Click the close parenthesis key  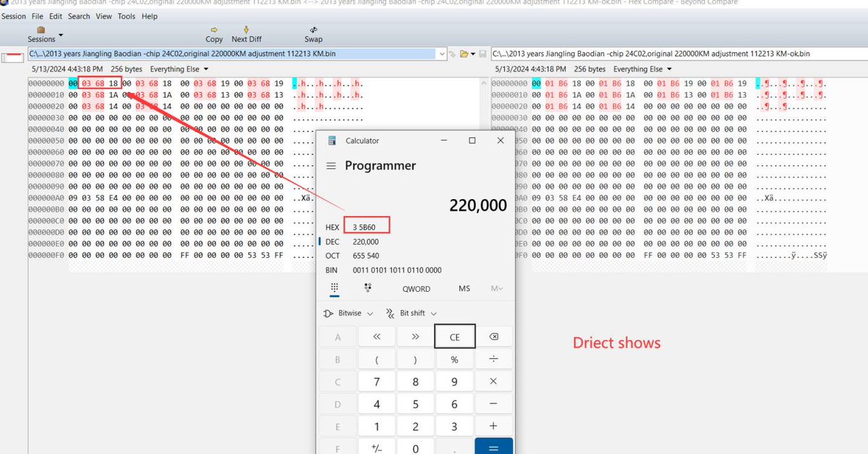pos(415,360)
